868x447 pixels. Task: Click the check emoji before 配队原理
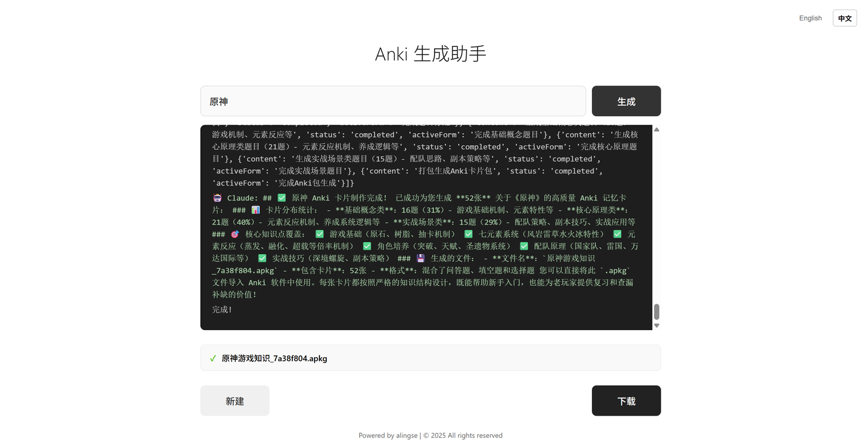point(524,246)
